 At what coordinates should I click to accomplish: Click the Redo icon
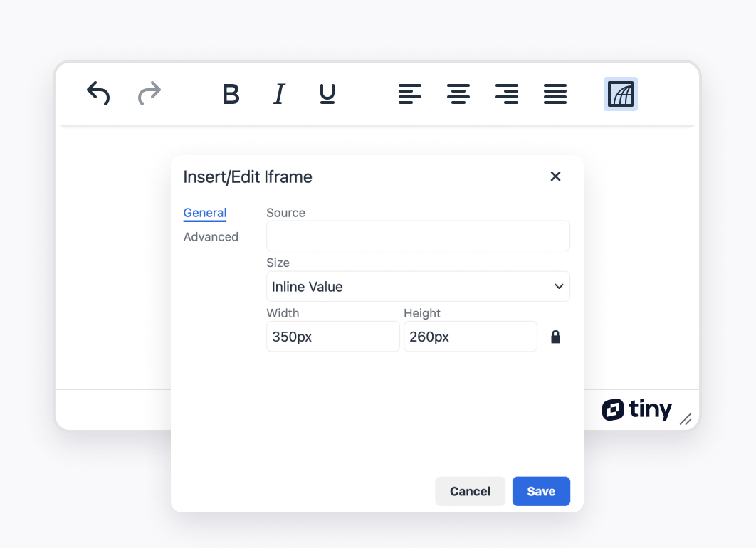point(148,93)
